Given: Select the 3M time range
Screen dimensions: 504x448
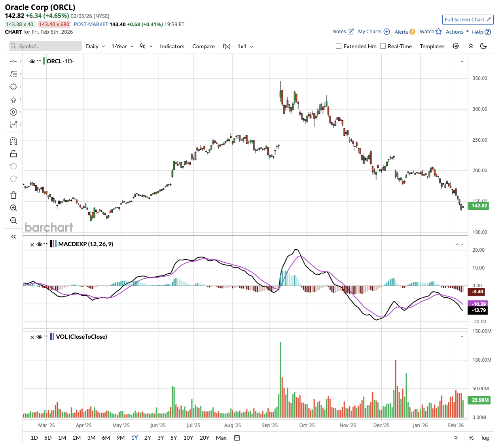Looking at the screenshot, I should coord(91,438).
